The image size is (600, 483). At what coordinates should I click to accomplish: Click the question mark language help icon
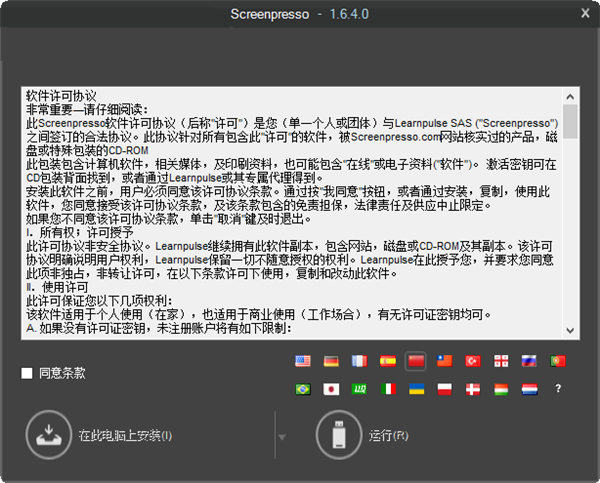tap(558, 389)
